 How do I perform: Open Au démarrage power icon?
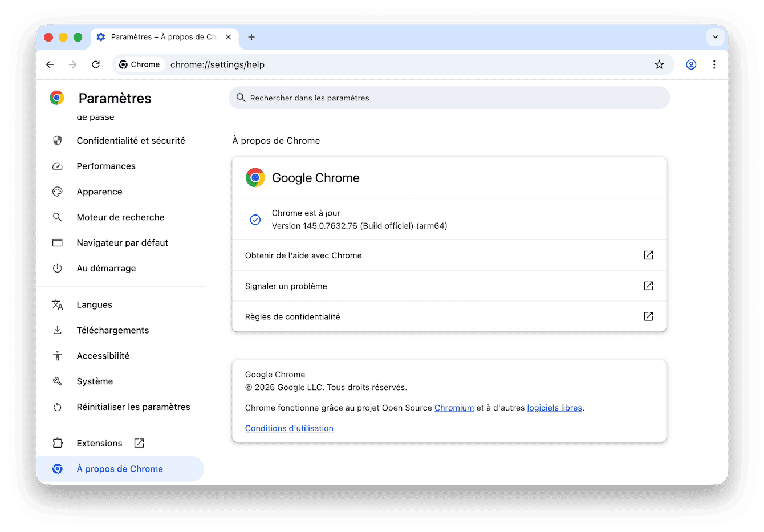point(58,268)
